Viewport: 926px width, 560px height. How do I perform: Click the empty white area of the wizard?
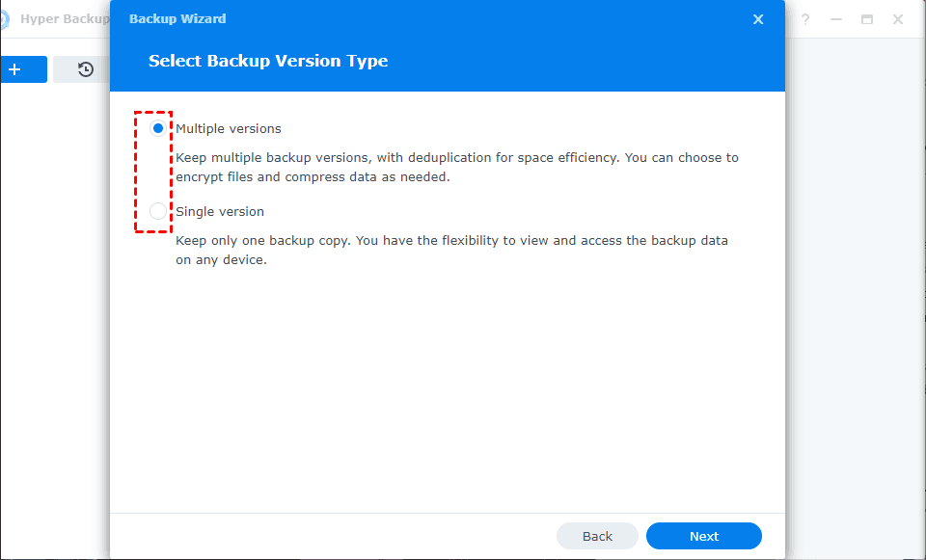tap(448, 386)
